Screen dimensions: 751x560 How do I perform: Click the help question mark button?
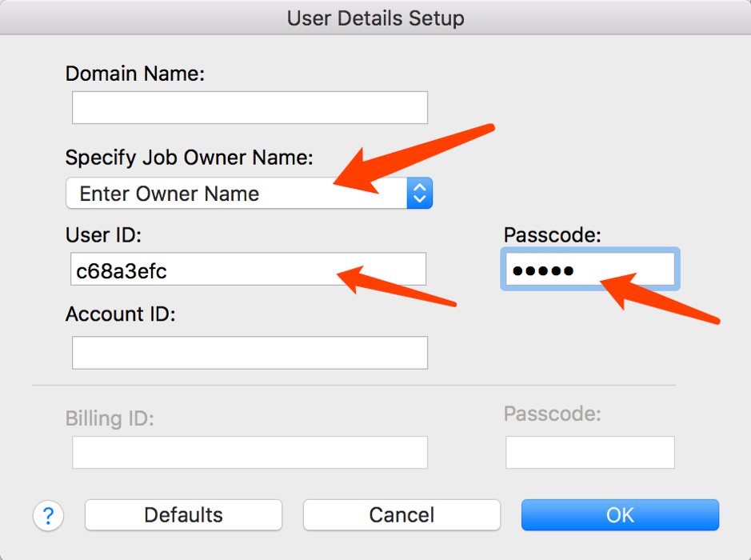point(48,515)
